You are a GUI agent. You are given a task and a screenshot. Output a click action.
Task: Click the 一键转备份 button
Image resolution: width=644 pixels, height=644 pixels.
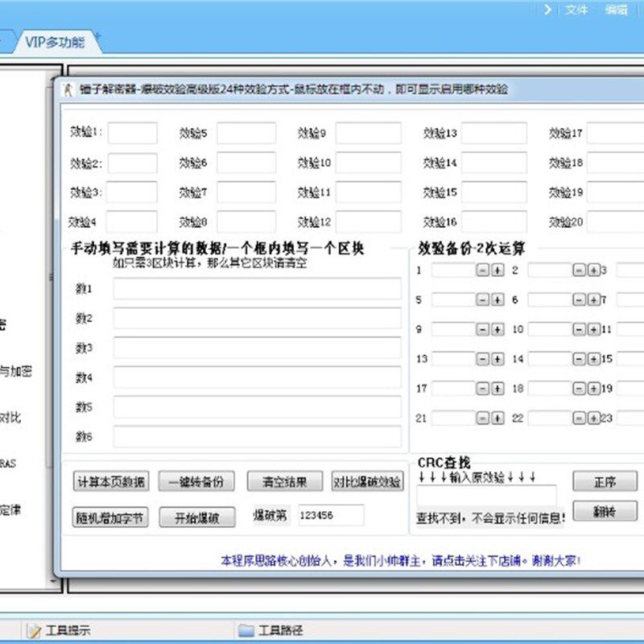click(196, 481)
